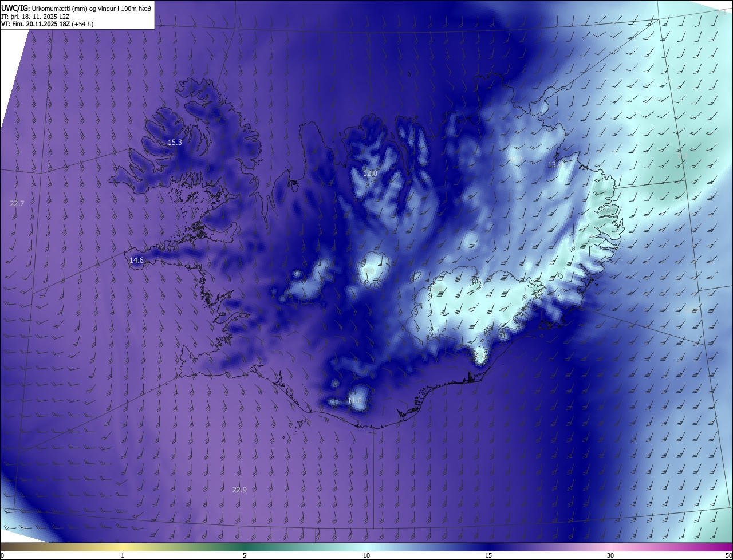Click the '15' tick on the color scale
This screenshot has width=733, height=560.
click(x=488, y=556)
